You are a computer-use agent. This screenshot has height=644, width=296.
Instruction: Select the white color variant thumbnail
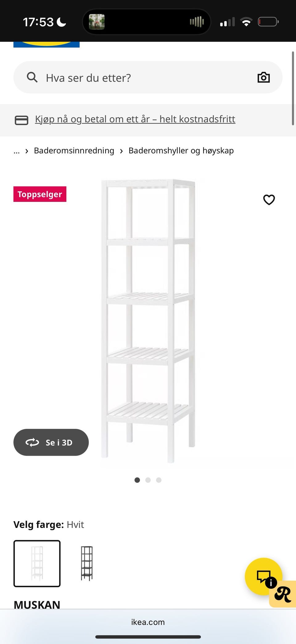click(x=37, y=563)
